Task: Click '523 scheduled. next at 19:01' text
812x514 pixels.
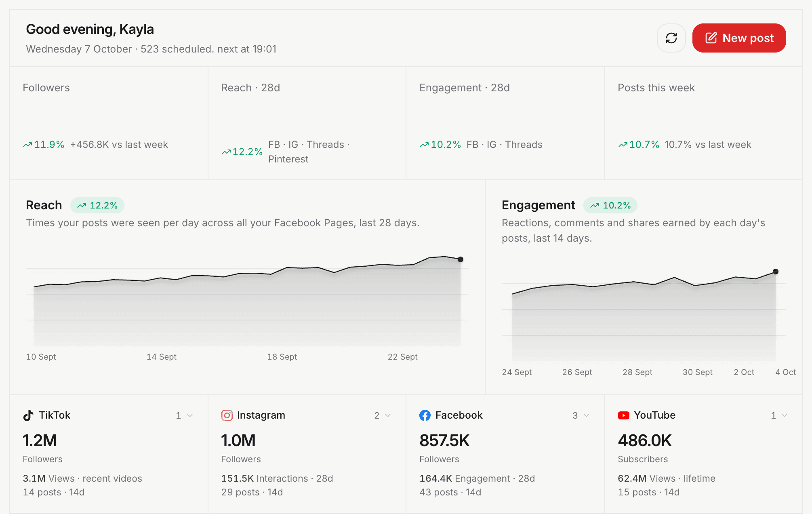Action: point(208,49)
